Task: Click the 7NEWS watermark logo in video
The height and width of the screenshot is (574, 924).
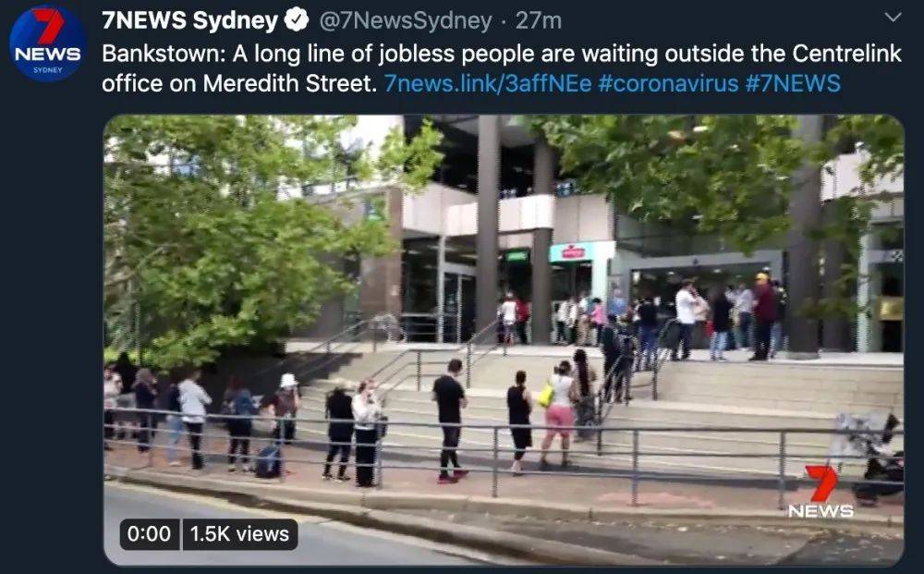Action: 821,492
